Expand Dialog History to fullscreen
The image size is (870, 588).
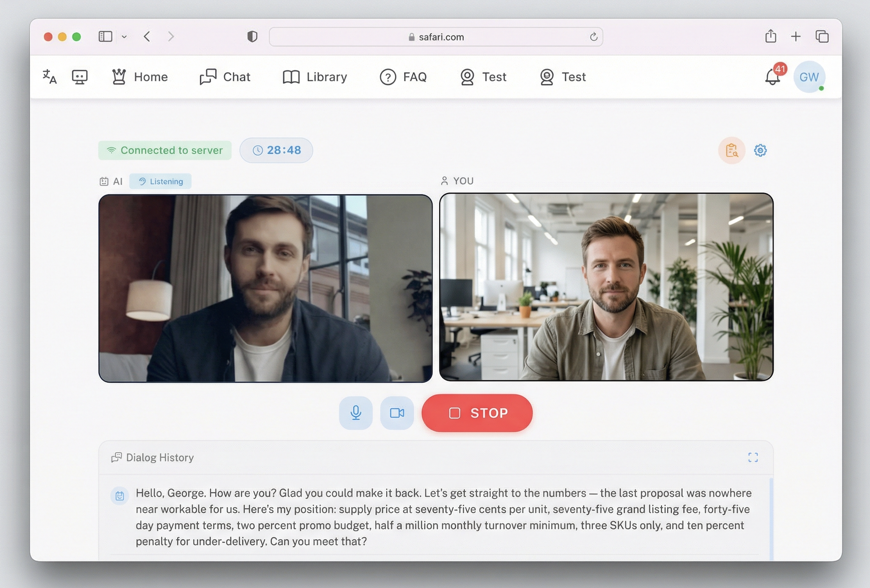(x=753, y=458)
